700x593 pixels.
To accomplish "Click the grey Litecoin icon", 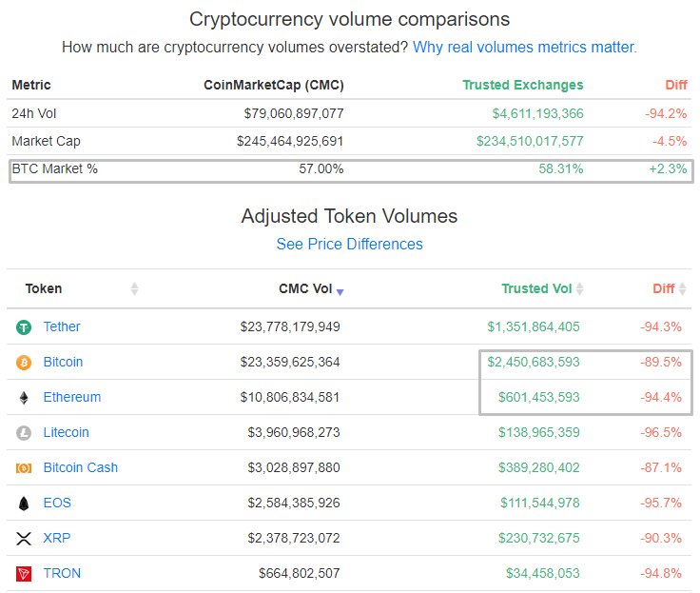I will [x=24, y=433].
